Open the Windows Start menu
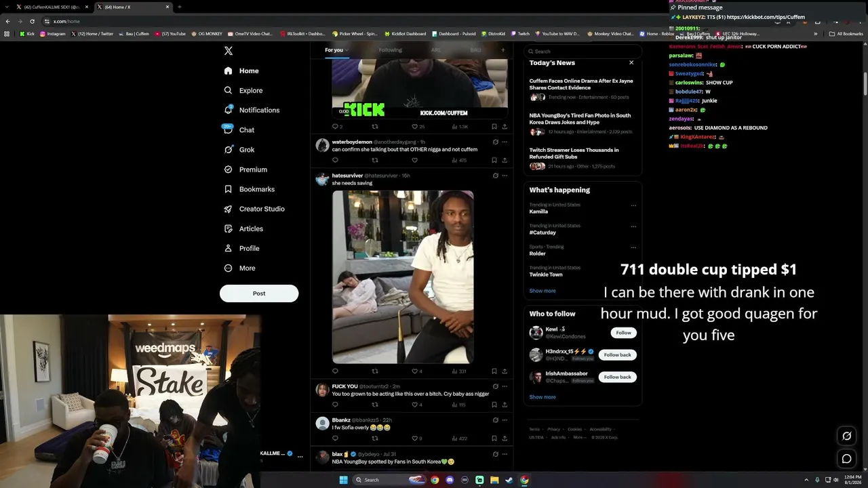868x488 pixels. coord(344,480)
